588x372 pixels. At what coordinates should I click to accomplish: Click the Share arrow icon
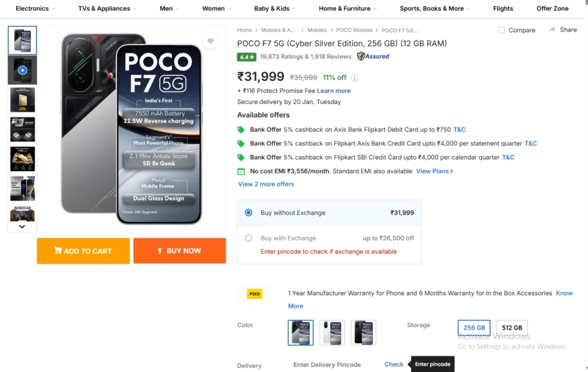552,30
